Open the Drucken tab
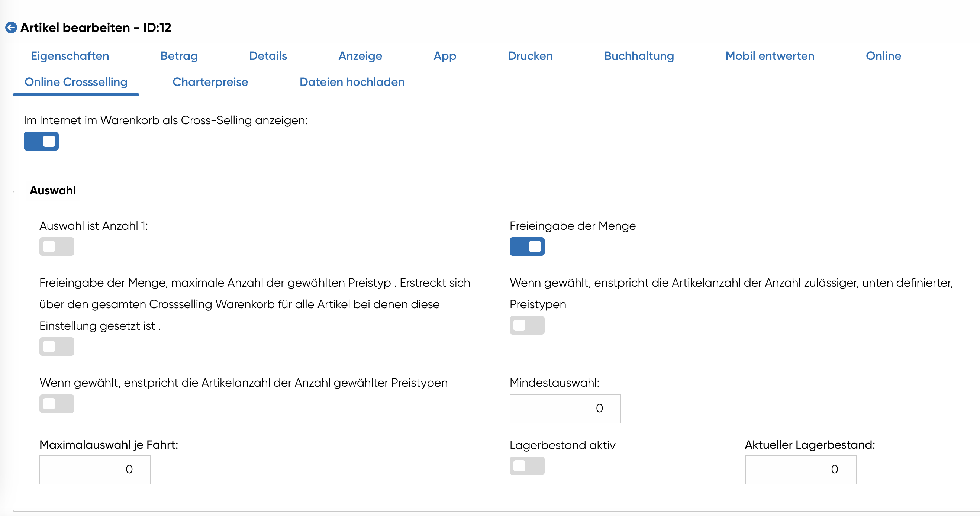 (x=530, y=56)
